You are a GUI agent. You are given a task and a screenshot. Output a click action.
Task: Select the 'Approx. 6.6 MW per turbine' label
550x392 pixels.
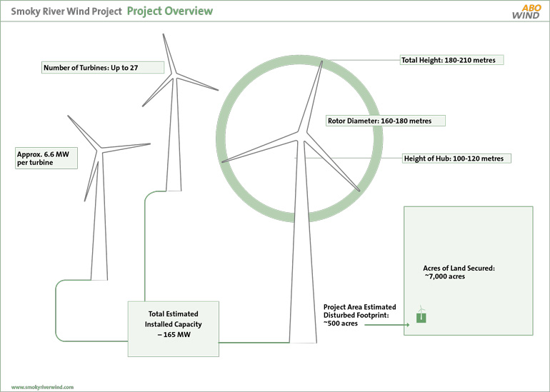[46, 159]
